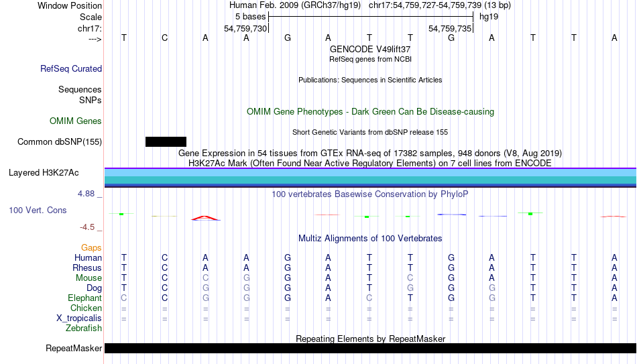The width and height of the screenshot is (637, 364).
Task: Click the RepeatMasker track label
Action: click(74, 348)
